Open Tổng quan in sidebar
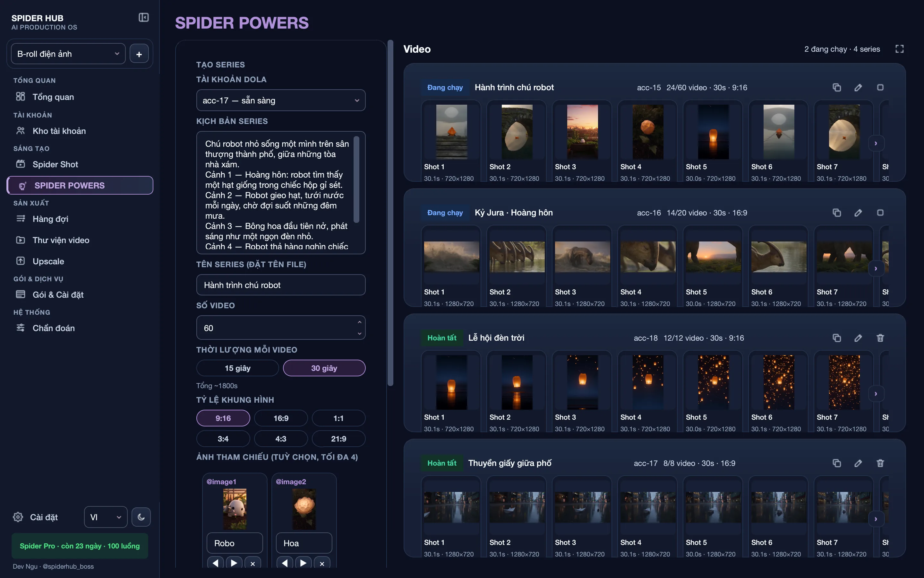Screen dimensions: 924x578 pos(80,97)
